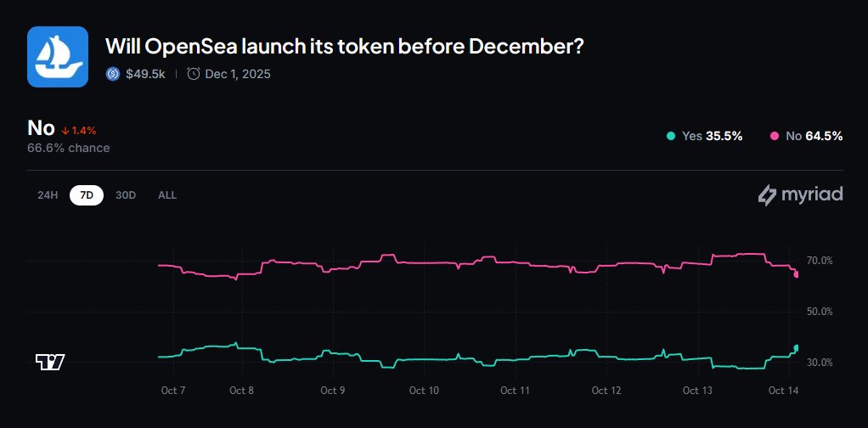Screen dimensions: 868x428
Task: Click the pink No line end marker
Action: click(x=797, y=274)
